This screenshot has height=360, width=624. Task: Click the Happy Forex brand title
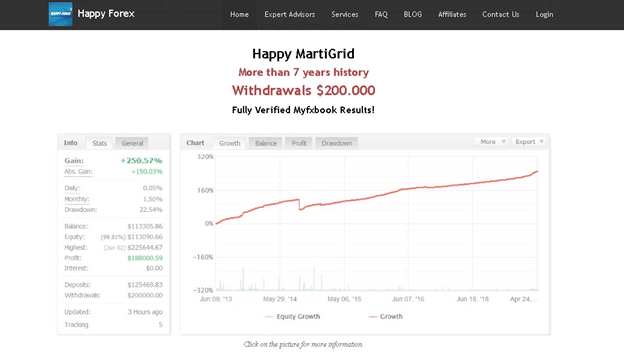(106, 14)
